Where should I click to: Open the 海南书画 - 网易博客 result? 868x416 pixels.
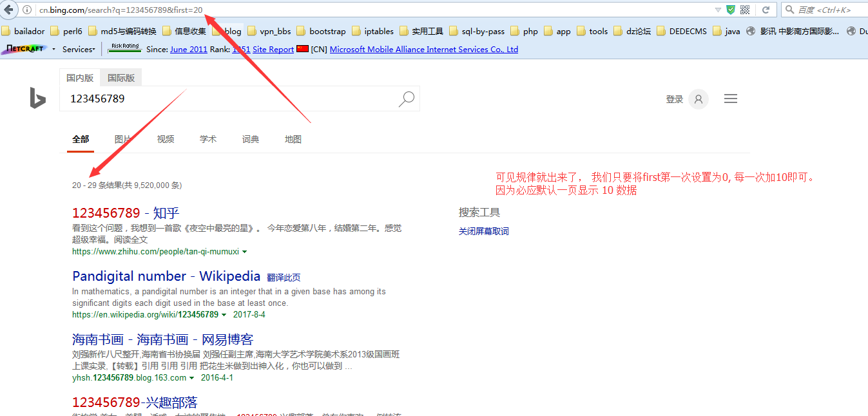coord(163,339)
